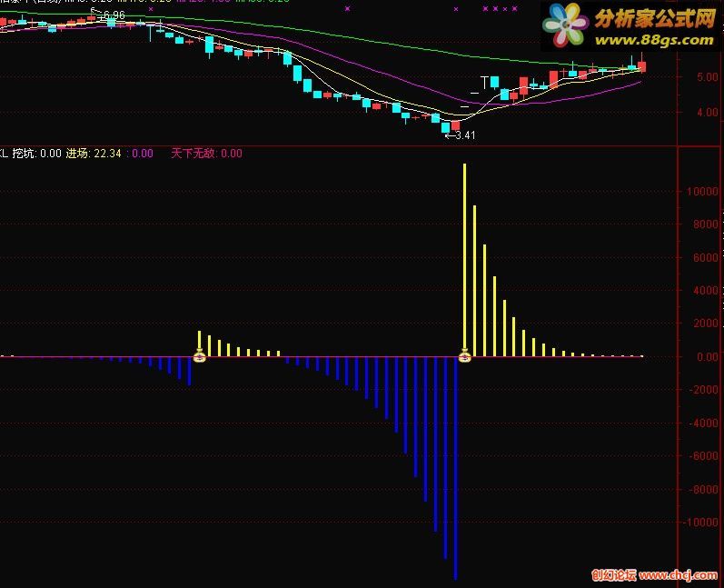Click the deepest blue indicator bar

point(455,468)
